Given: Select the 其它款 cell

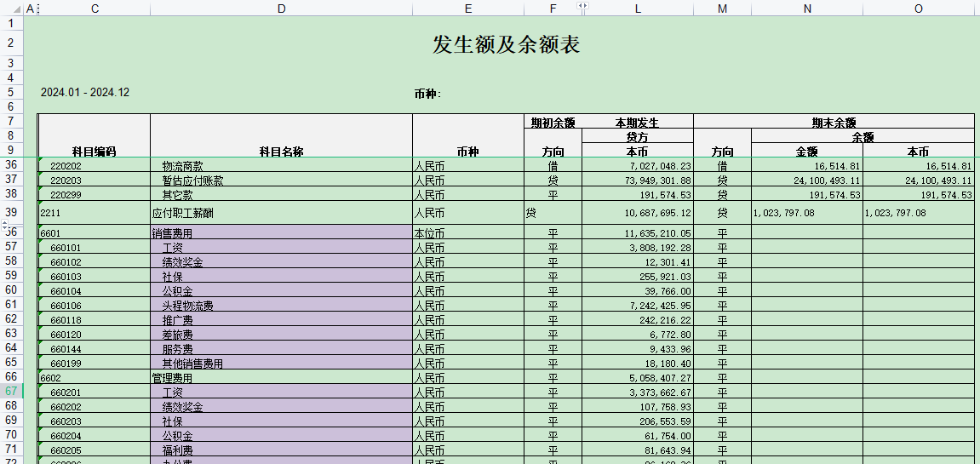Looking at the screenshot, I should [281, 194].
